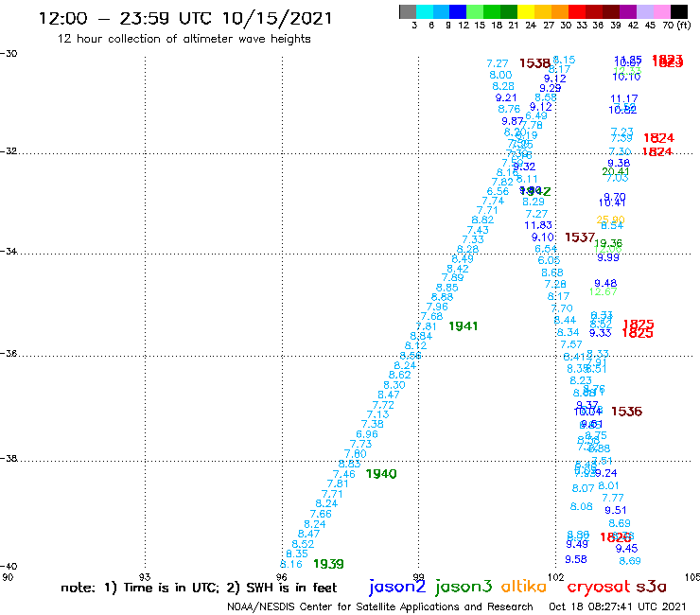Click the '7.13' wave height value
Image resolution: width=700 pixels, height=615 pixels.
click(x=377, y=414)
